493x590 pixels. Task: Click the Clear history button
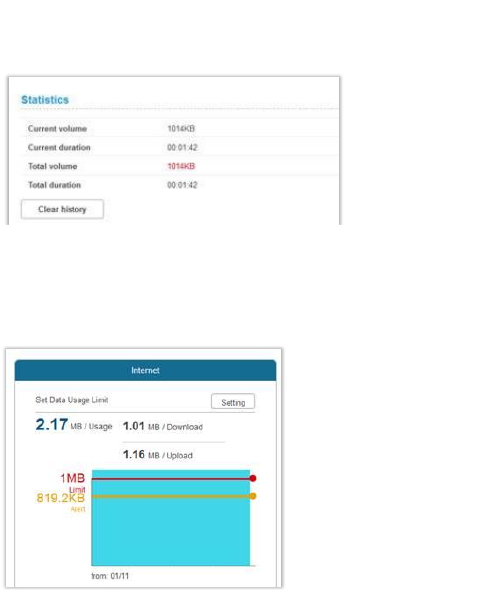point(62,209)
